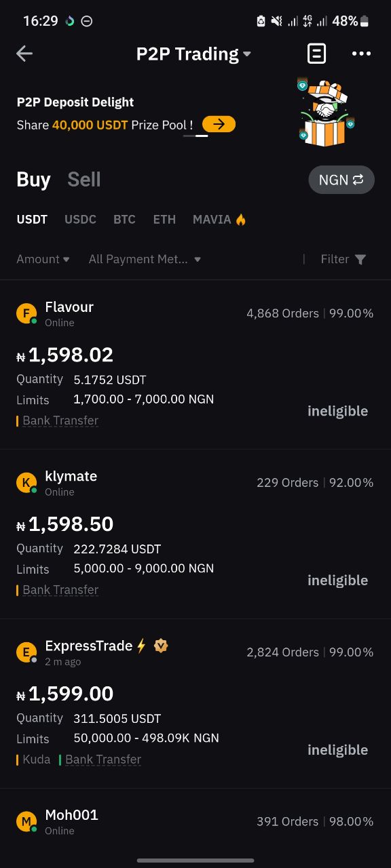Open the Amount filter dropdown
This screenshot has width=391, height=868.
pyautogui.click(x=43, y=259)
